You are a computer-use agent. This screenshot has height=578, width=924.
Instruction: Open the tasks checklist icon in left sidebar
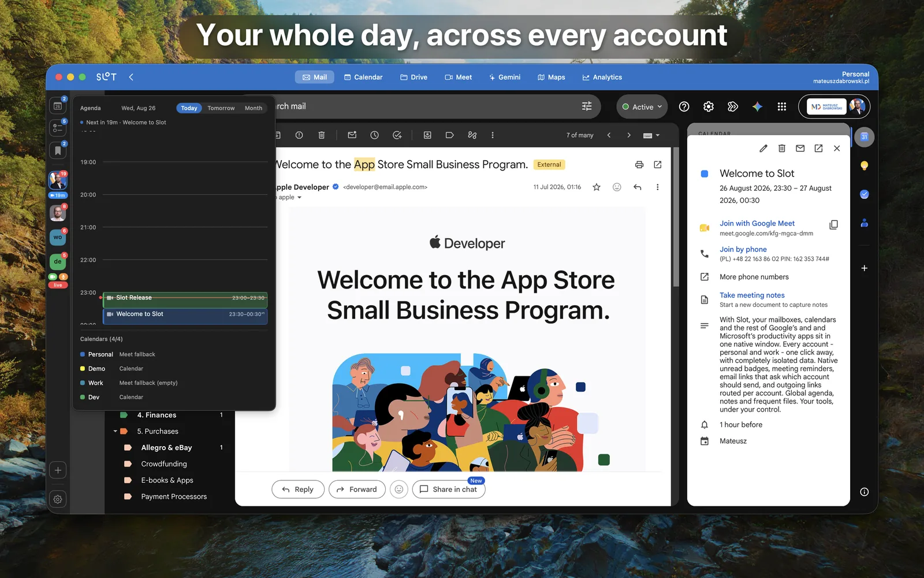click(x=58, y=128)
